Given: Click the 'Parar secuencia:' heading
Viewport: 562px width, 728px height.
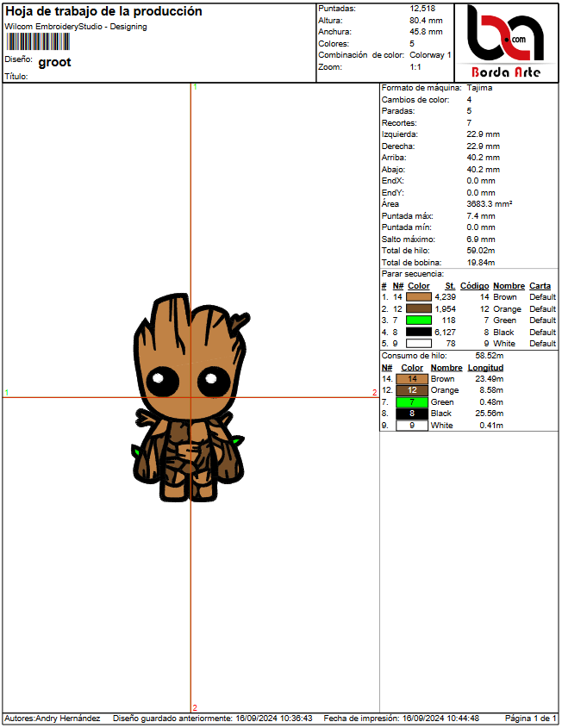Looking at the screenshot, I should 412,274.
